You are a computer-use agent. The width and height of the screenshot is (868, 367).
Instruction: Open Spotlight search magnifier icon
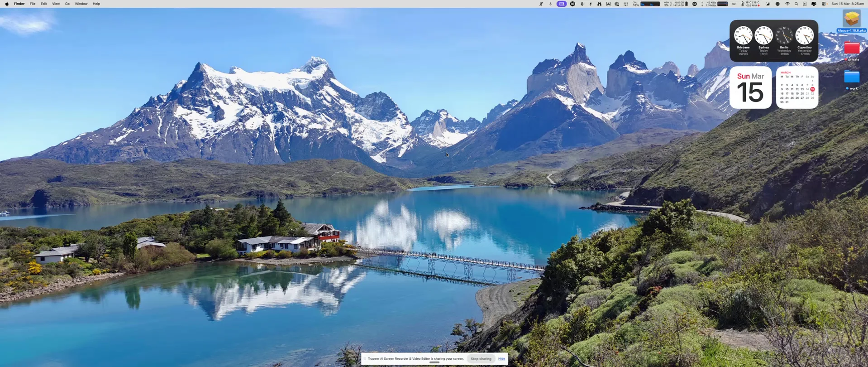pos(796,4)
